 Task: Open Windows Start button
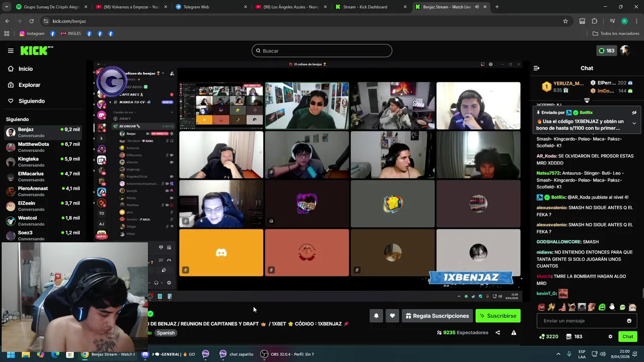pyautogui.click(x=11, y=354)
